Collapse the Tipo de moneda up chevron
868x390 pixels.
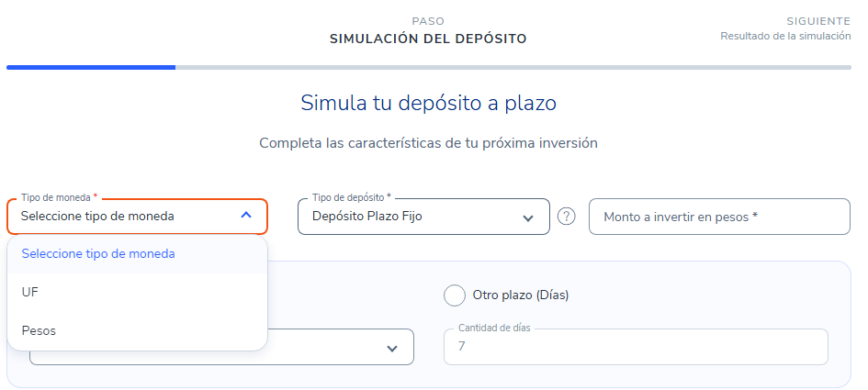246,216
